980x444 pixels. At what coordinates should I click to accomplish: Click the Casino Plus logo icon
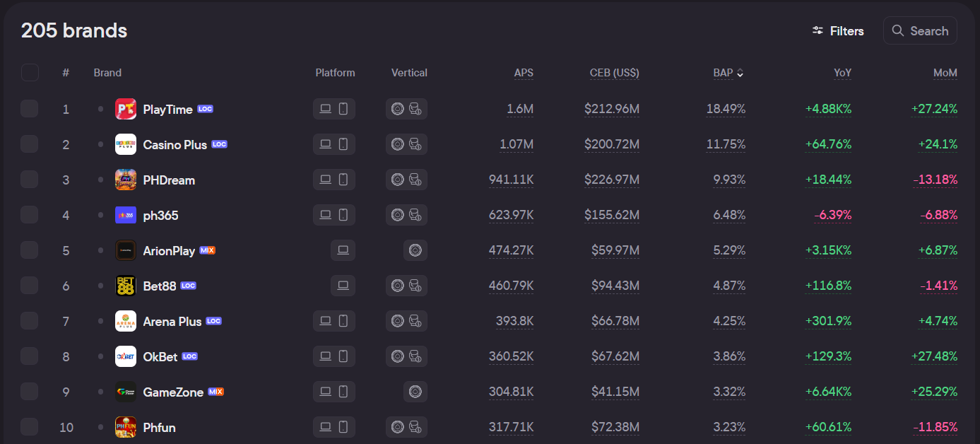pyautogui.click(x=126, y=144)
